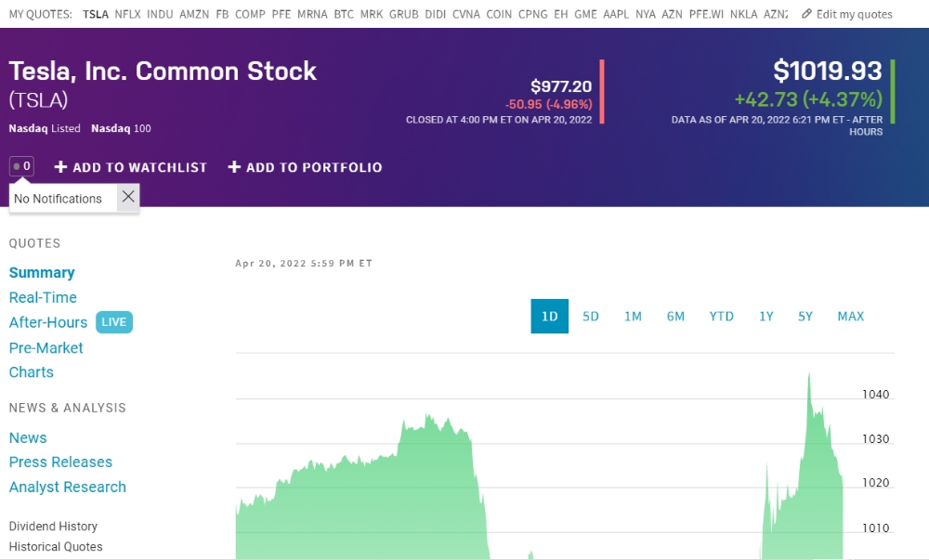This screenshot has width=929, height=560.
Task: Open COMP quote from My Quotes
Action: tap(250, 14)
